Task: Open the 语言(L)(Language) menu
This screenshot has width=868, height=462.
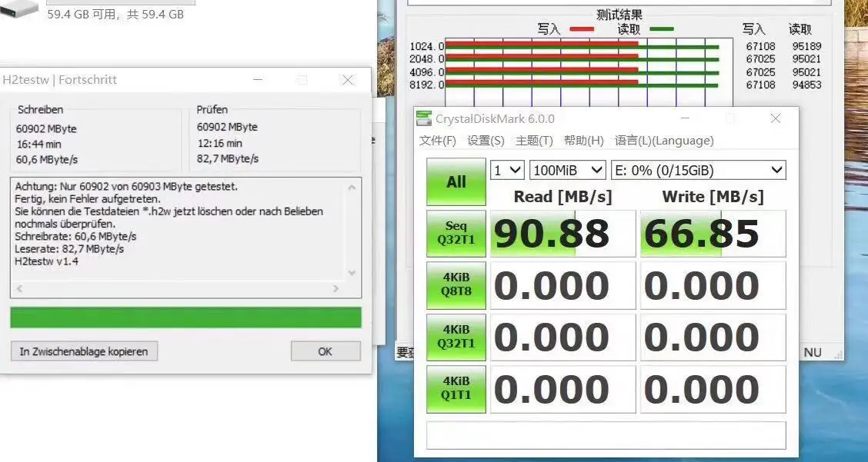Action: coord(663,141)
